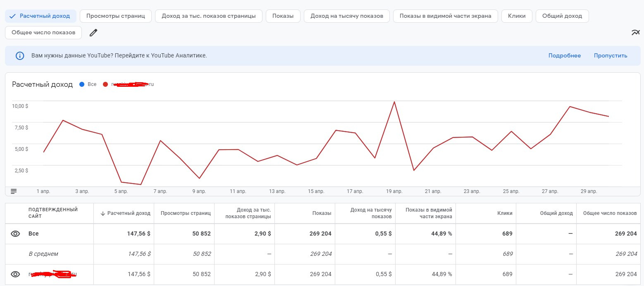Deselect the checked Расчетный доход metric chip
Screen dimensions: 644x286
(41, 16)
